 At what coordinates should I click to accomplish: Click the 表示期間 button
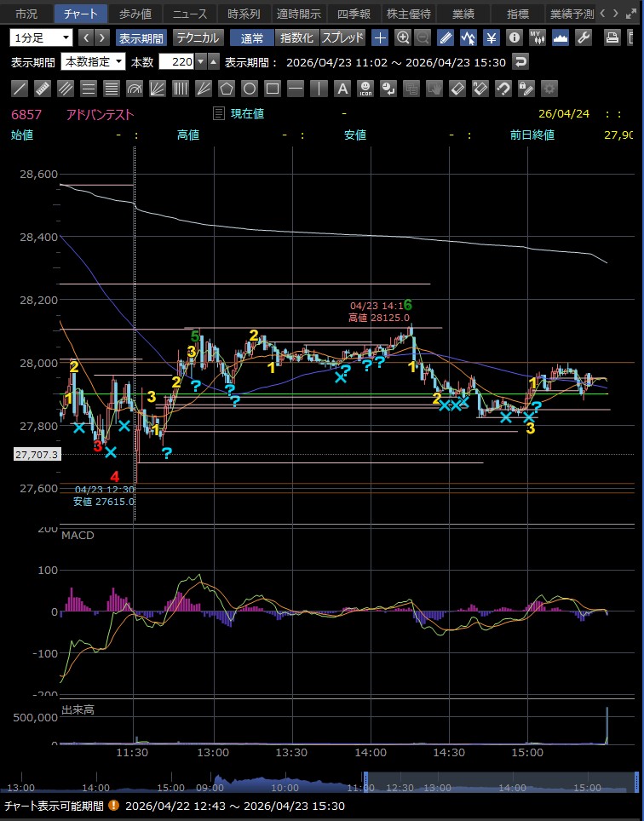141,37
